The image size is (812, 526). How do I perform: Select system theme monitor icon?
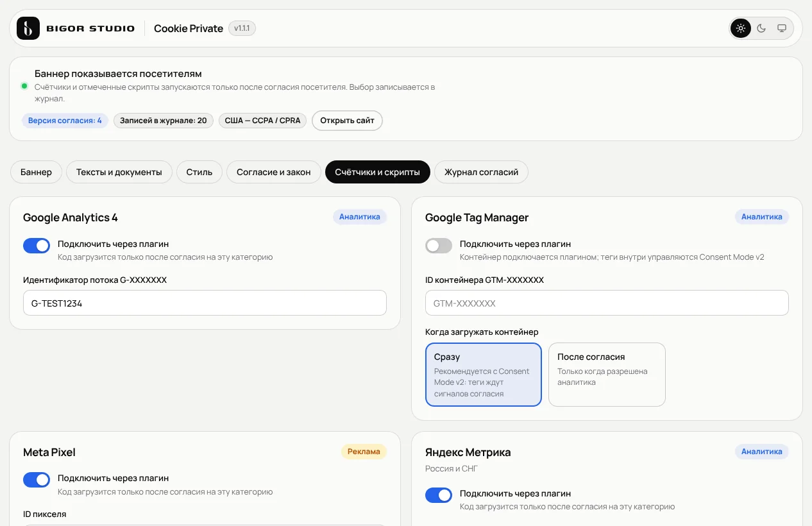(x=782, y=28)
